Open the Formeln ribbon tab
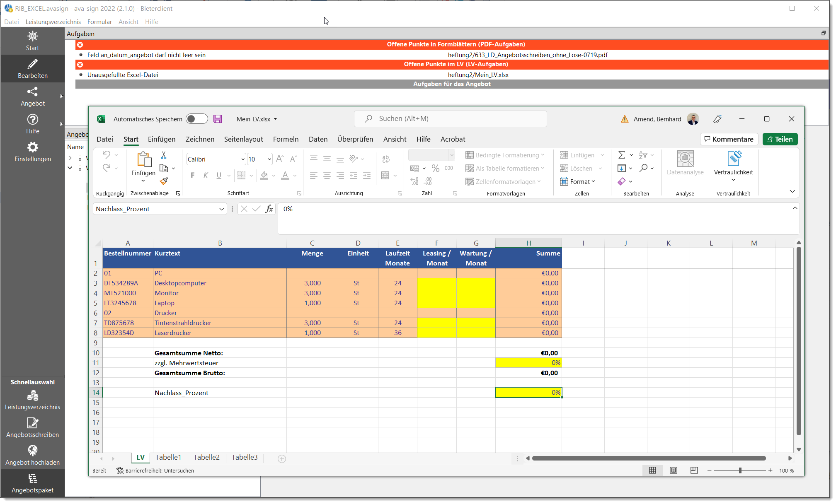 click(x=286, y=139)
